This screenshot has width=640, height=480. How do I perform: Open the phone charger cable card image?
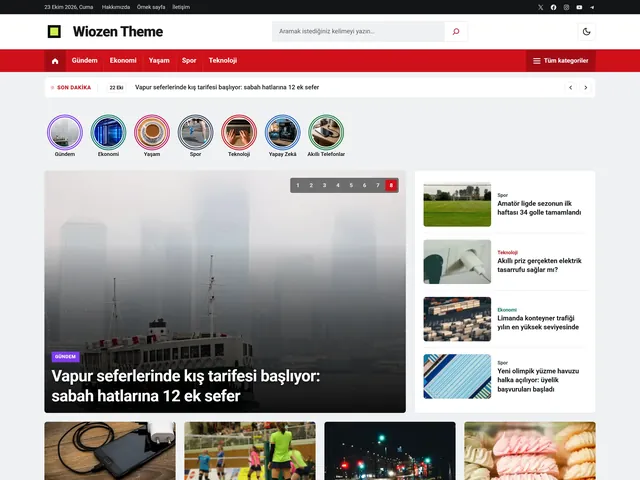(110, 451)
